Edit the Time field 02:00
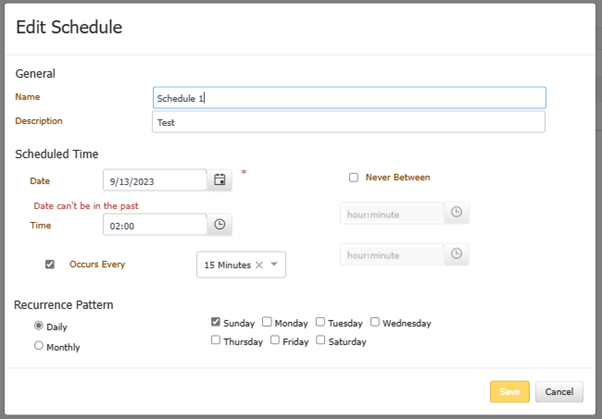The image size is (602, 419). coord(155,225)
